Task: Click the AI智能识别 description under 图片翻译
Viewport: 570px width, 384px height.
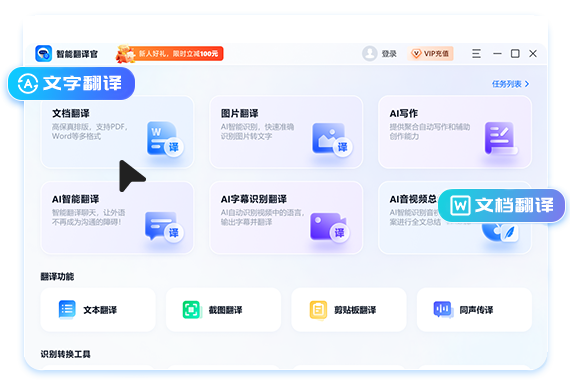Action: 257,132
